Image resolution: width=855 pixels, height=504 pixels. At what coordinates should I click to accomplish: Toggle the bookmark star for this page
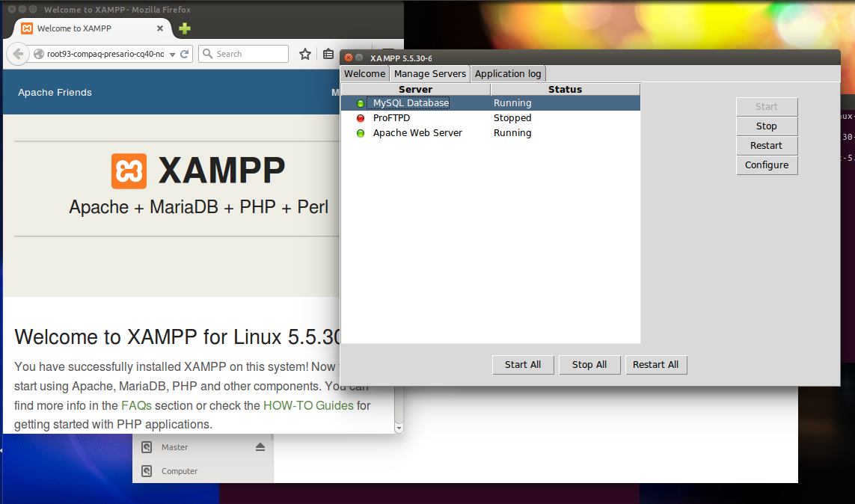coord(304,53)
